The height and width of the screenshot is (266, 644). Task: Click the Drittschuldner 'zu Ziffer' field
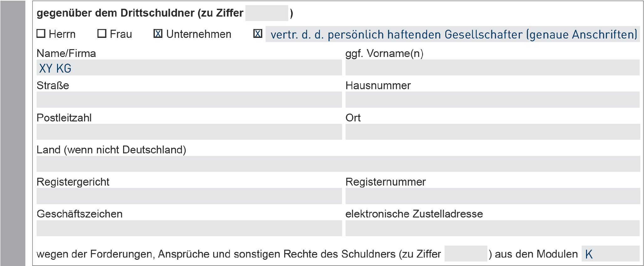coord(266,13)
